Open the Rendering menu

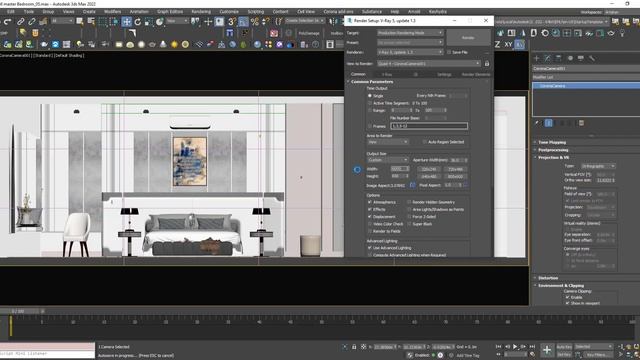(x=201, y=12)
